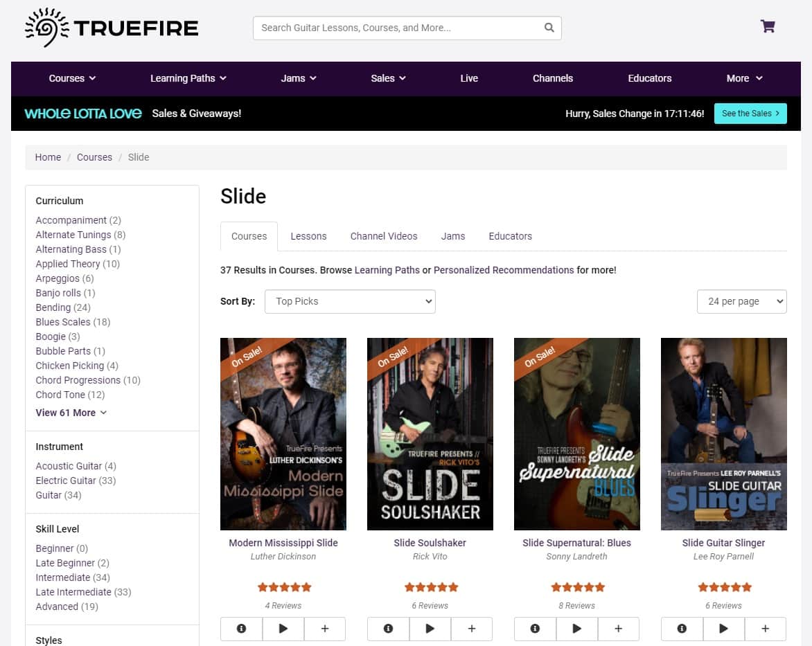The height and width of the screenshot is (646, 812).
Task: Show info for Slide Soulshaker
Action: (389, 629)
